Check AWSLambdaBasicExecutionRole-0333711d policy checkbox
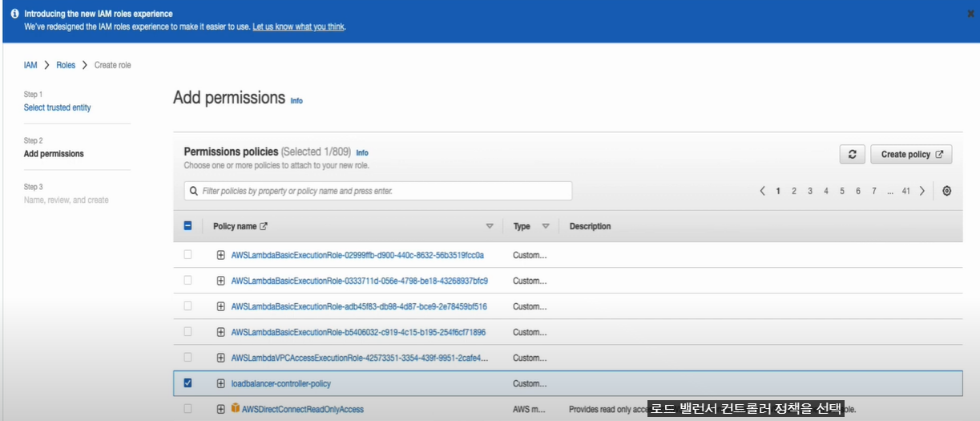Screen dimensions: 980x421 pos(188,280)
